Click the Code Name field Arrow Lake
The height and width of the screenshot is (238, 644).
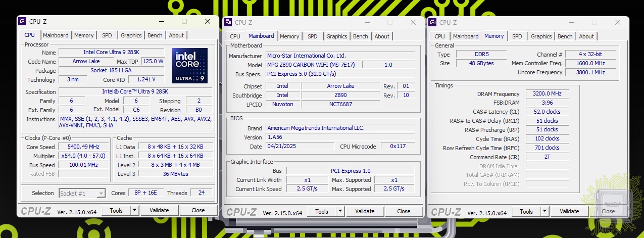(x=86, y=61)
